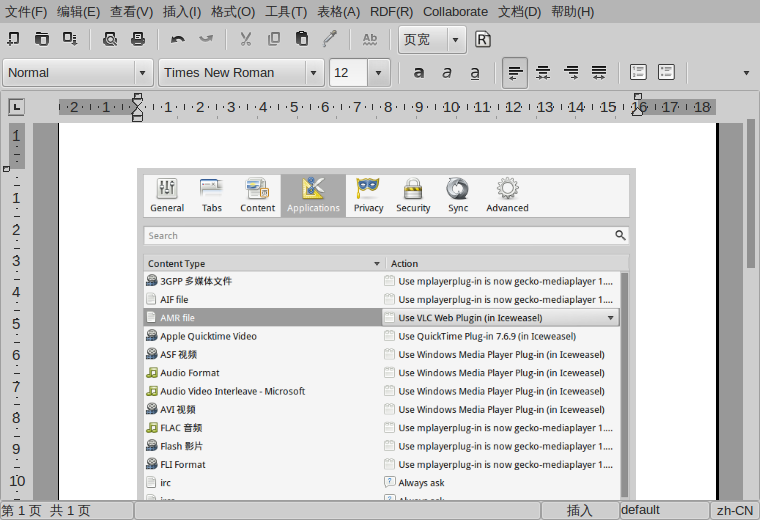Open Print Preview
The width and height of the screenshot is (760, 520).
pyautogui.click(x=110, y=39)
